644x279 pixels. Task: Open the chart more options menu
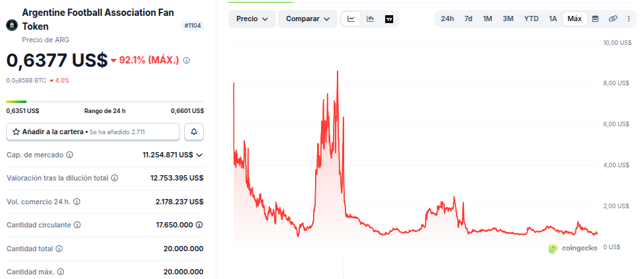click(629, 19)
